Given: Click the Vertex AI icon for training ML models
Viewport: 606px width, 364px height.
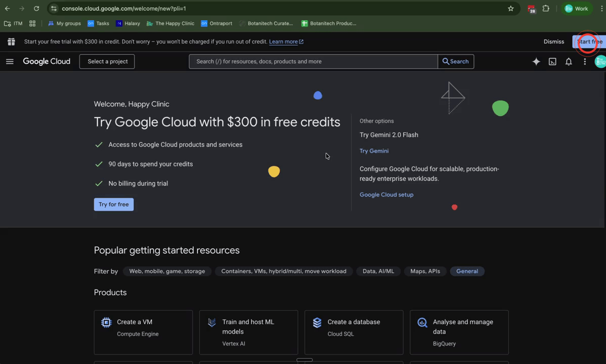Looking at the screenshot, I should [x=211, y=322].
